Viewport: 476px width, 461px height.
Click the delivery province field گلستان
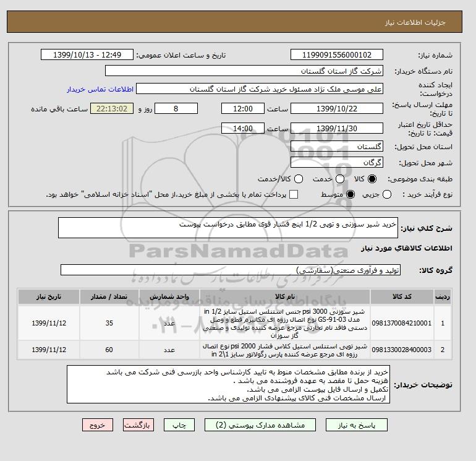coord(337,147)
